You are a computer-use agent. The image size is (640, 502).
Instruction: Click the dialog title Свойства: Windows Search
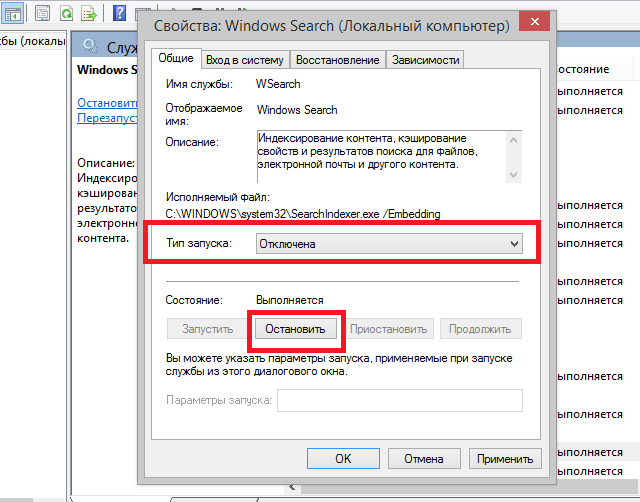331,26
